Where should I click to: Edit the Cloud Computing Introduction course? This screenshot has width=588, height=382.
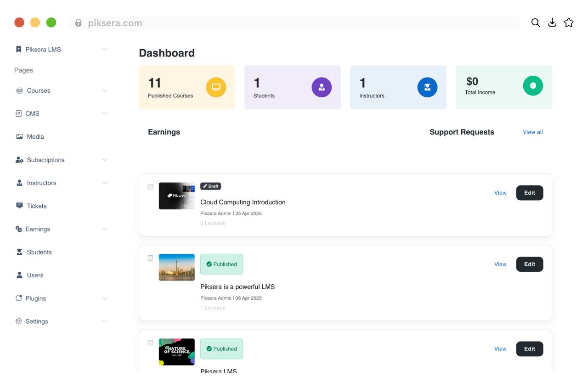[529, 193]
